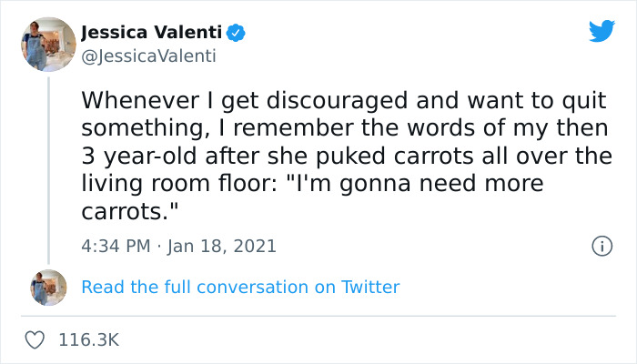This screenshot has width=637, height=364.
Task: Read the full conversation on Twitter
Action: tap(240, 287)
